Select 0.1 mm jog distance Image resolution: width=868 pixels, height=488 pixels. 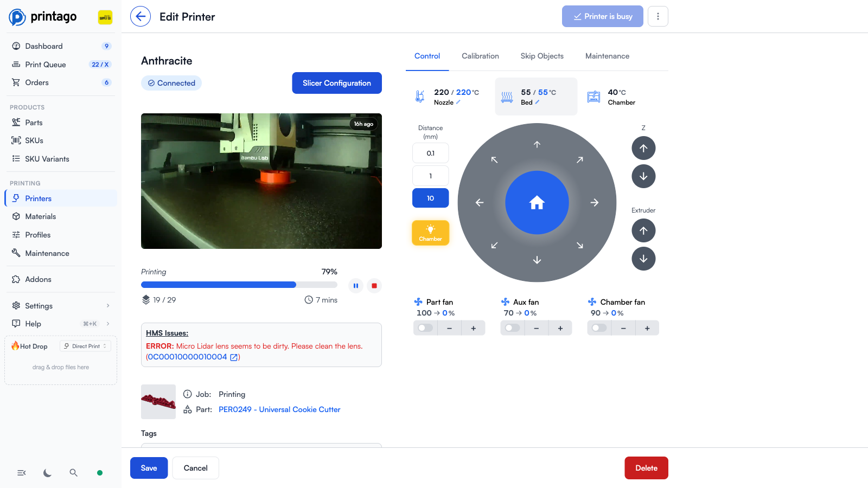[x=430, y=153]
